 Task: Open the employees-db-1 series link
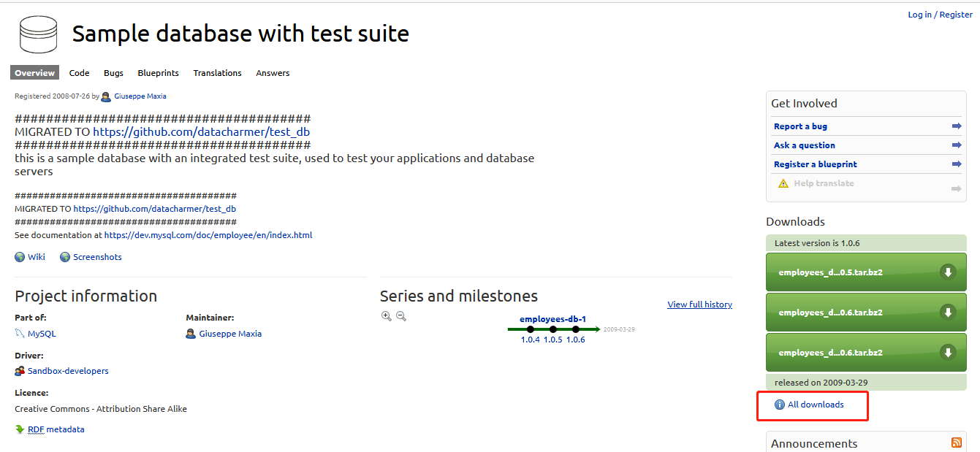pyautogui.click(x=552, y=319)
